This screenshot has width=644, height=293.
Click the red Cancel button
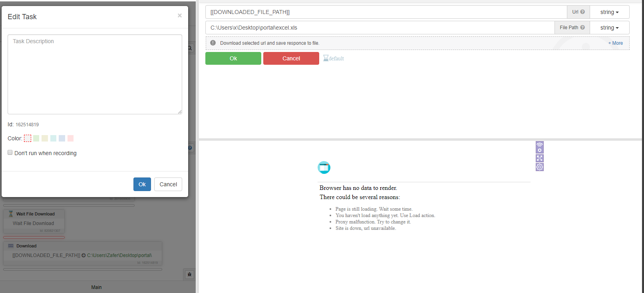click(291, 58)
